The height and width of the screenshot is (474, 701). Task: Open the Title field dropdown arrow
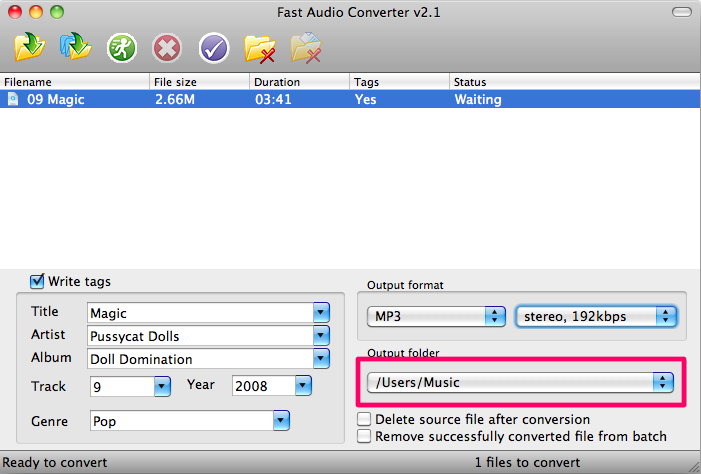pyautogui.click(x=321, y=313)
